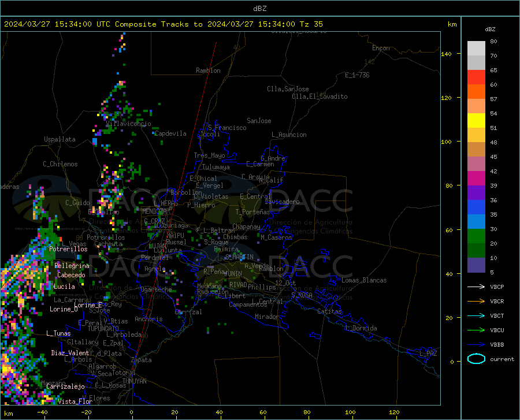Click the 'C_Chilenos' label
The image size is (520, 420).
pyautogui.click(x=60, y=164)
